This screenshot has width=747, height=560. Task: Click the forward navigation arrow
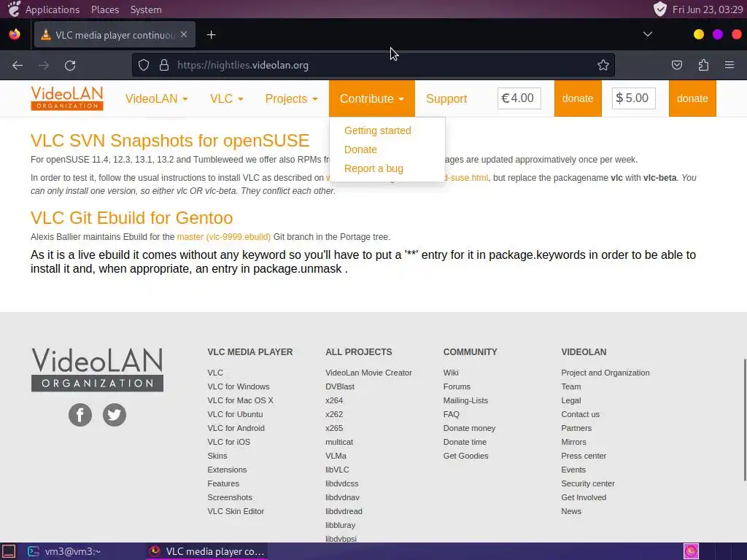coord(43,65)
